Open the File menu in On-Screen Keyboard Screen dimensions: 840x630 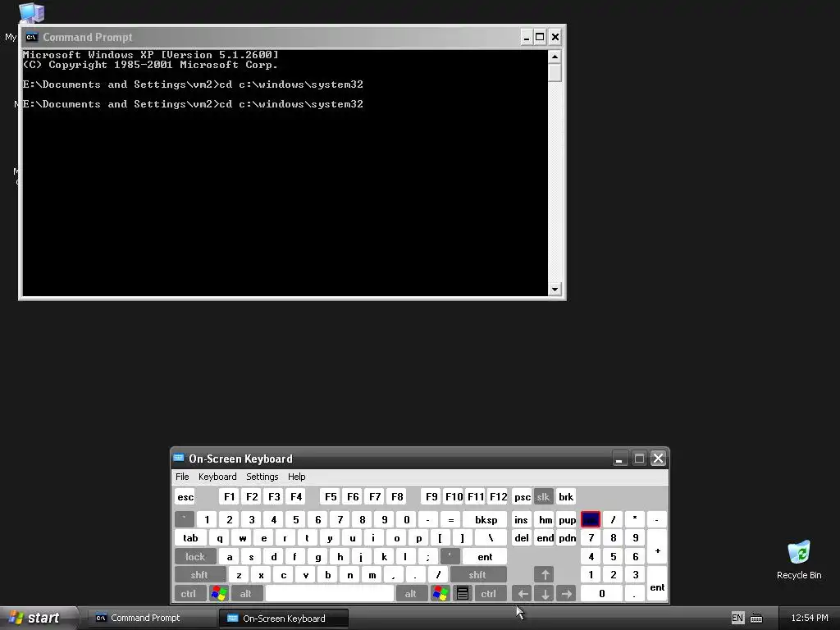click(x=182, y=477)
